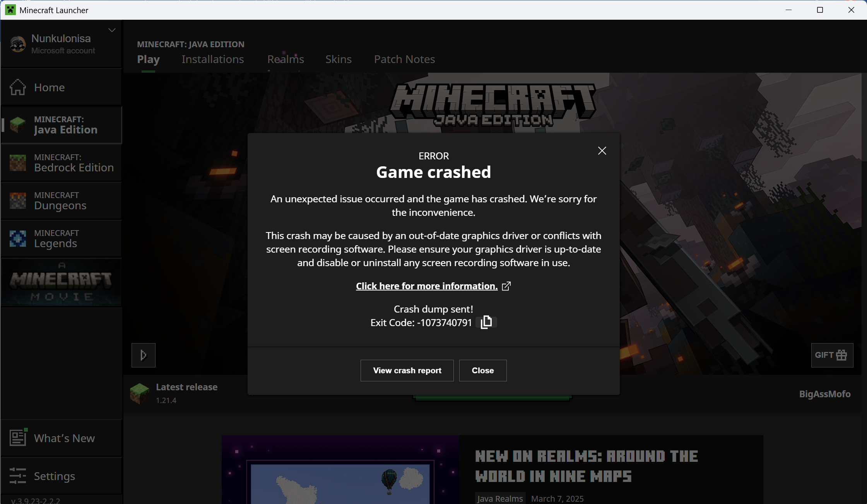Click the GIFT button with present icon
This screenshot has width=867, height=504.
[x=832, y=355]
